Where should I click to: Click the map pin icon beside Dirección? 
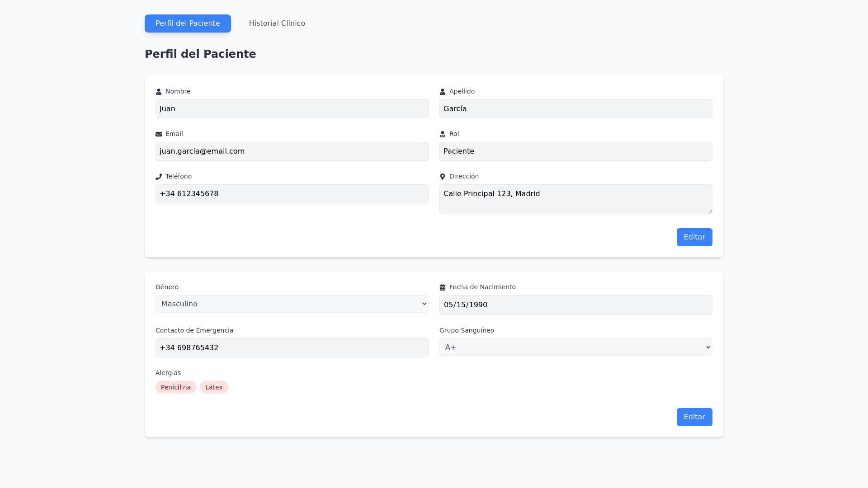point(443,177)
